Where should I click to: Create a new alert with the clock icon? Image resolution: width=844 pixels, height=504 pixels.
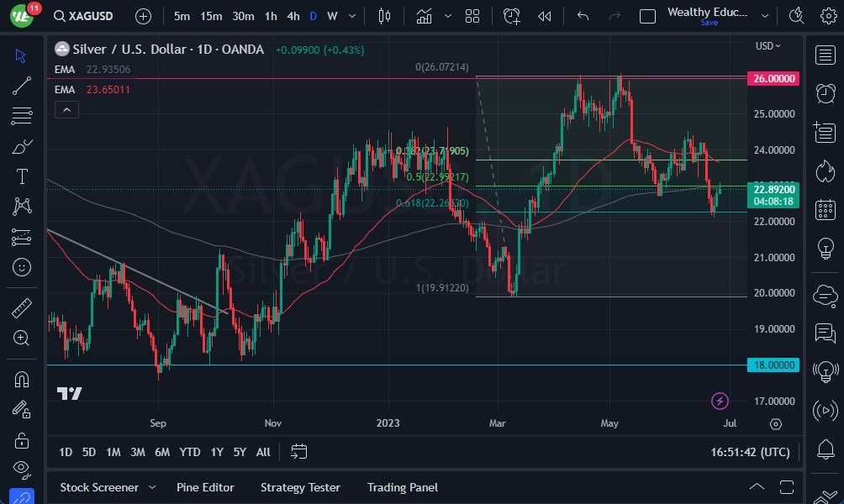click(512, 15)
